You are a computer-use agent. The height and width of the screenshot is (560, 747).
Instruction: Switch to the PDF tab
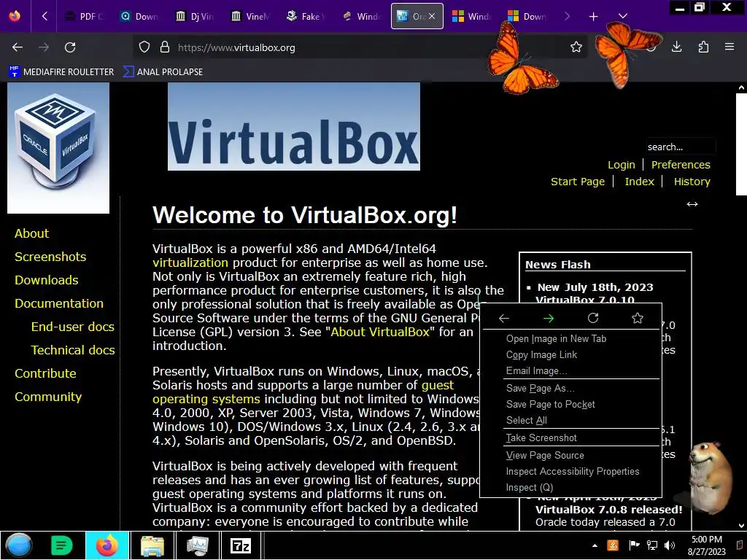point(84,16)
